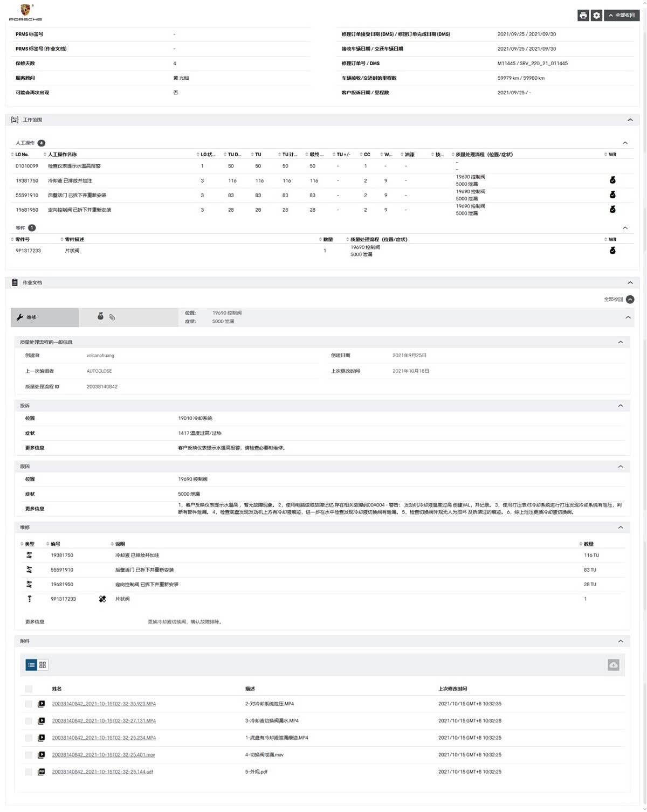Click the warranty bag icon for 55591910 labor row

click(612, 195)
